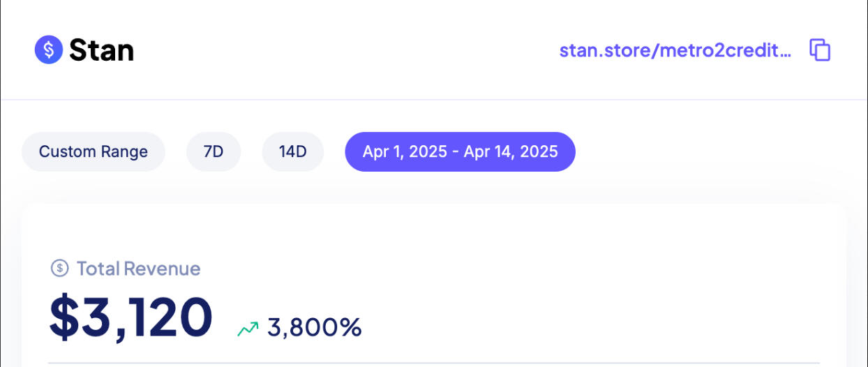Click the Apr 1, 2025 - Apr 14, 2025 pill
This screenshot has height=367, width=868.
pyautogui.click(x=461, y=151)
